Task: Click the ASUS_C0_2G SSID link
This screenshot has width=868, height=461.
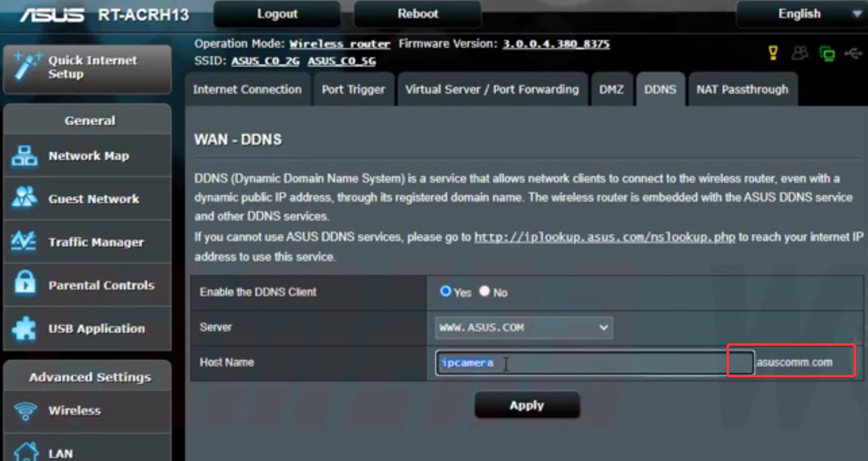Action: tap(265, 61)
